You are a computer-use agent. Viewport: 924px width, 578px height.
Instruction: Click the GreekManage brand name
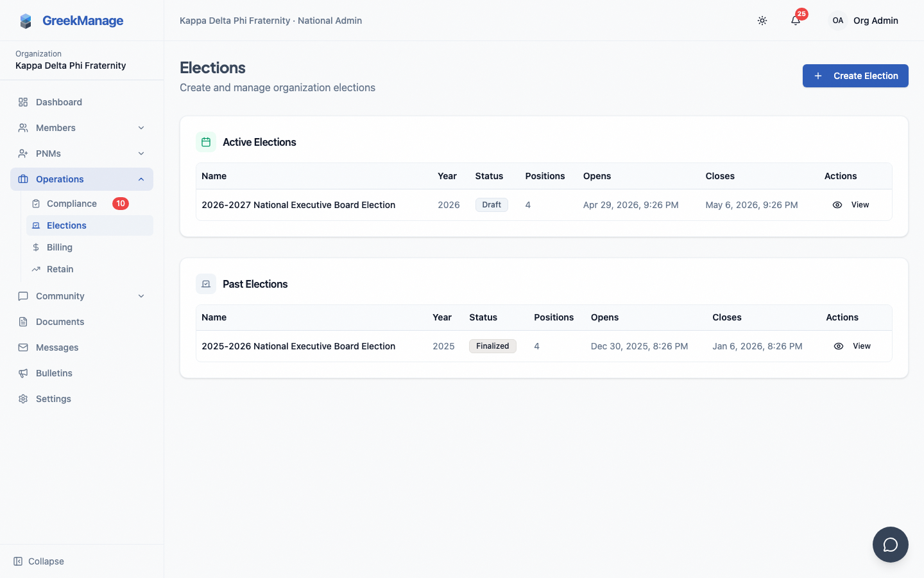tap(83, 21)
